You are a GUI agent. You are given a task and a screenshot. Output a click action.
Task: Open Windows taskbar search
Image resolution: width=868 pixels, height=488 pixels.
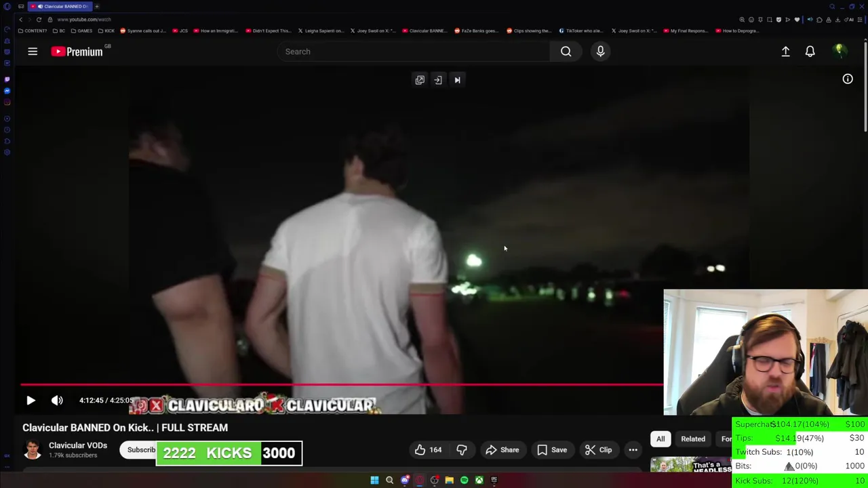click(389, 481)
